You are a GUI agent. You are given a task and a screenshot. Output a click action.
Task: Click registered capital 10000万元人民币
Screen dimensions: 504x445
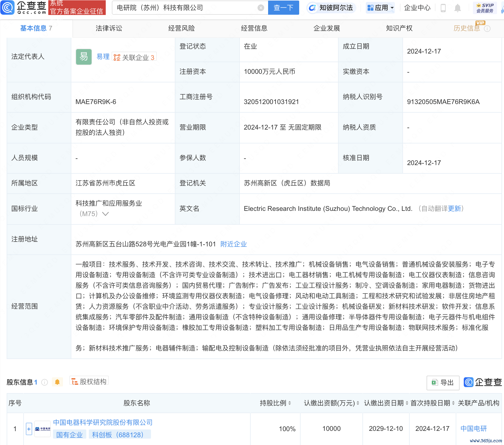269,72
